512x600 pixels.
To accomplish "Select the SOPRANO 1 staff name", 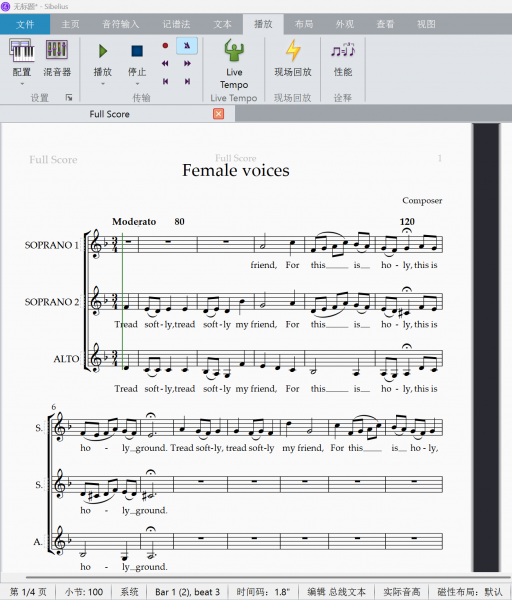I will tap(51, 245).
